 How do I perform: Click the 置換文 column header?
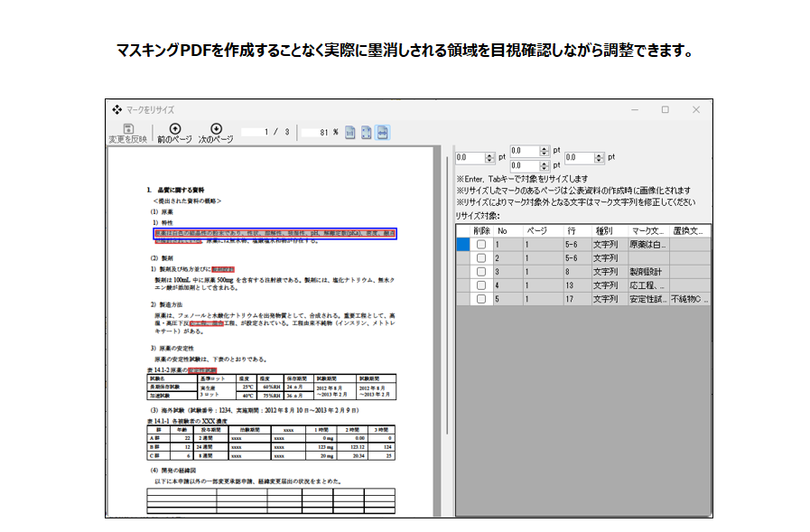(x=690, y=231)
